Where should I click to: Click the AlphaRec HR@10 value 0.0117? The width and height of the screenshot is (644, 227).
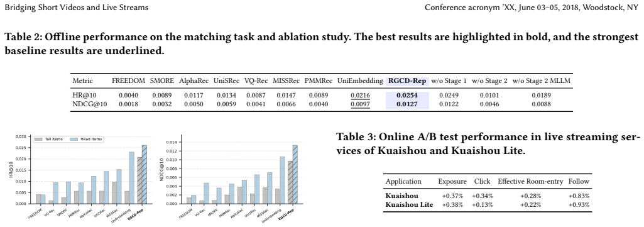click(194, 96)
